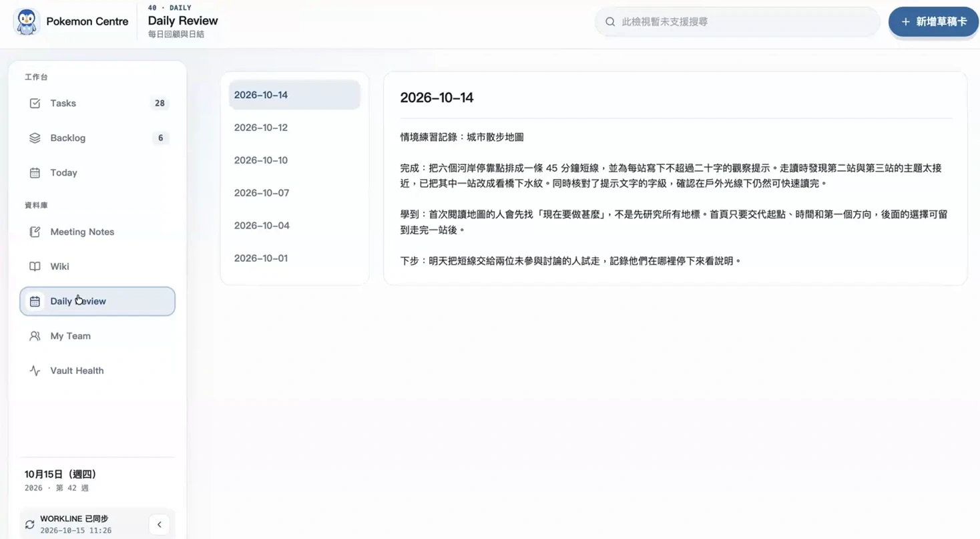The width and height of the screenshot is (980, 539).
Task: Click the 學到 paragraph in the review
Action: coord(674,222)
